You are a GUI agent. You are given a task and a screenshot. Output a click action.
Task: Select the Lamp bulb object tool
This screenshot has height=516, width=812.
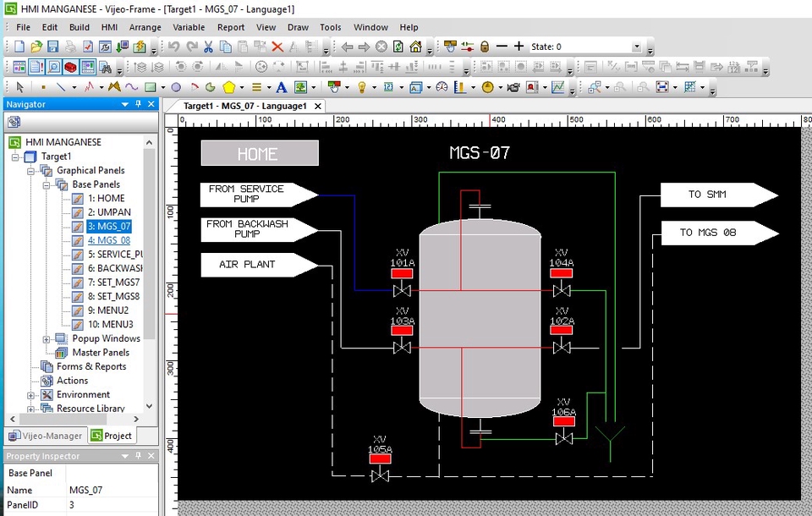pyautogui.click(x=362, y=87)
